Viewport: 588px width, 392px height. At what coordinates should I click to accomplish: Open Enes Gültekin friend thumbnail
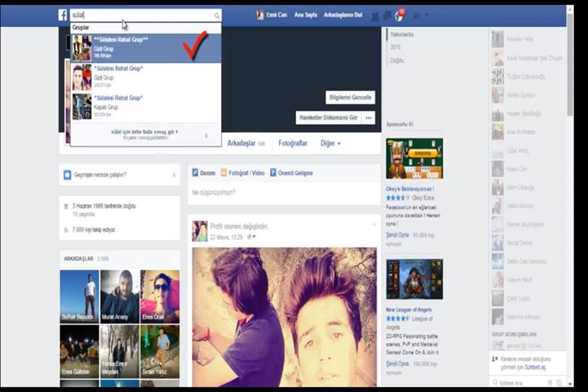(79, 351)
